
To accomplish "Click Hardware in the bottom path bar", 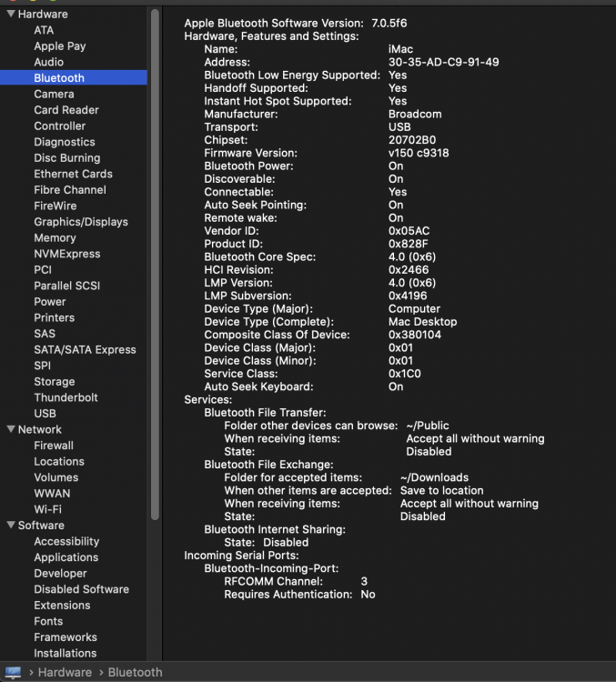I will click(65, 672).
